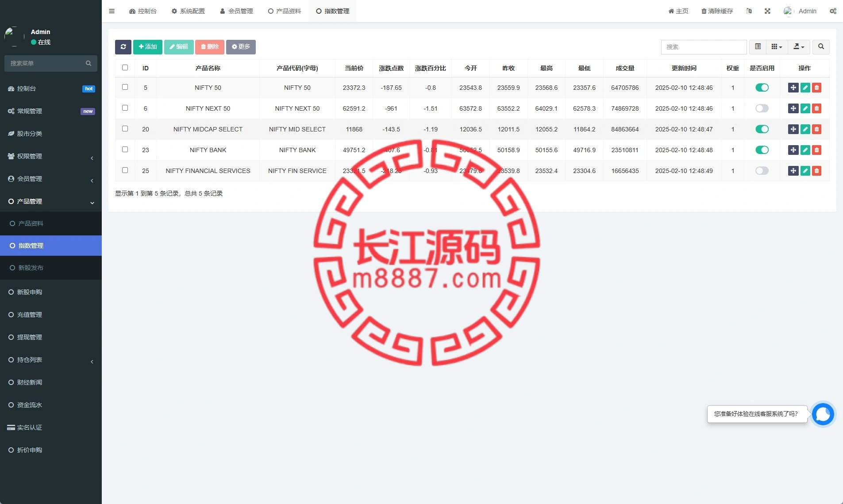The height and width of the screenshot is (504, 843).
Task: Open 充值管理 in the sidebar
Action: [51, 315]
